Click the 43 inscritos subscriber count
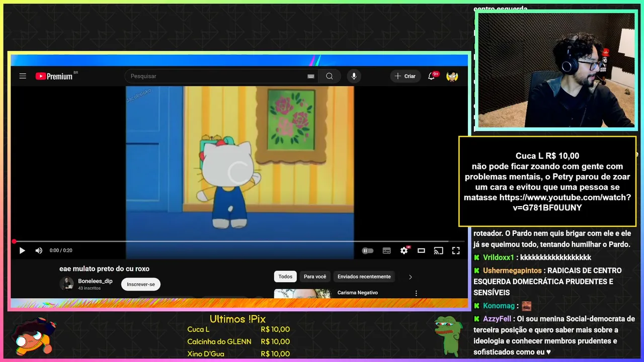 (90, 289)
